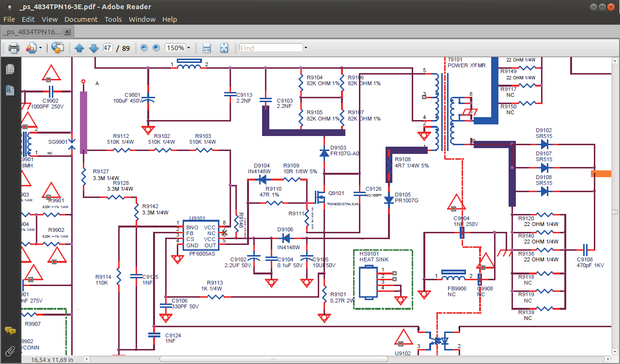Screen dimensions: 620x364
Task: Open the Bookmarks panel in sidebar
Action: coord(10,90)
